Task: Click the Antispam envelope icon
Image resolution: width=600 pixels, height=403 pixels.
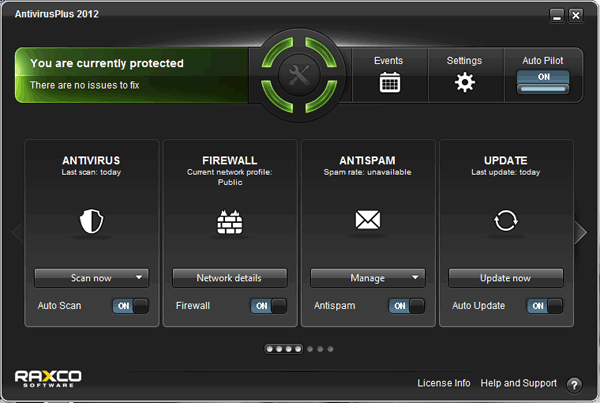Action: [x=368, y=220]
